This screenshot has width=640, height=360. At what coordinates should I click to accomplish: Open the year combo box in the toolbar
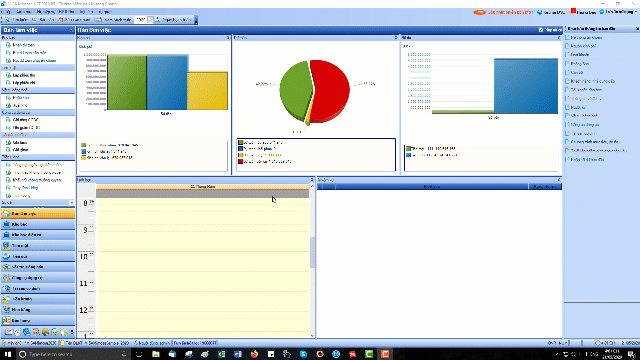[x=144, y=20]
